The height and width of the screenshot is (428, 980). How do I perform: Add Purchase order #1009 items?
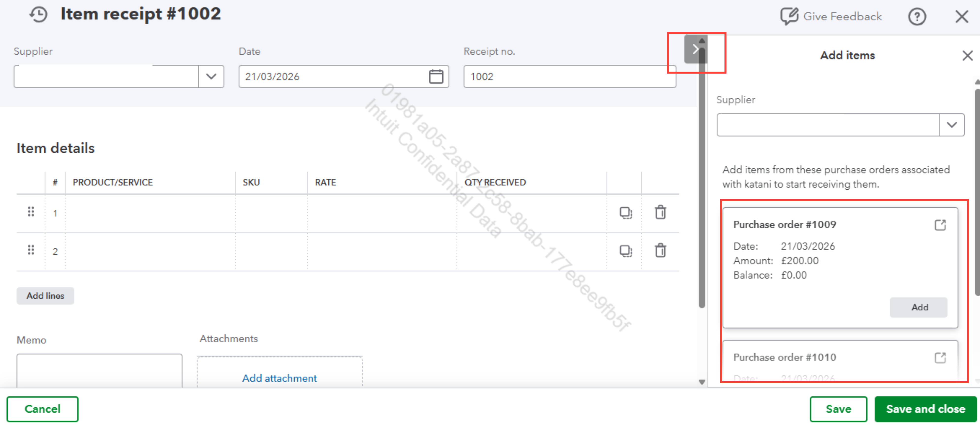(x=919, y=307)
